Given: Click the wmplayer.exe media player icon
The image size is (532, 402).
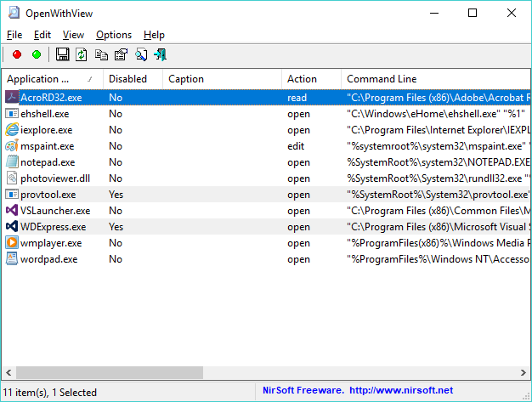Looking at the screenshot, I should pos(12,242).
